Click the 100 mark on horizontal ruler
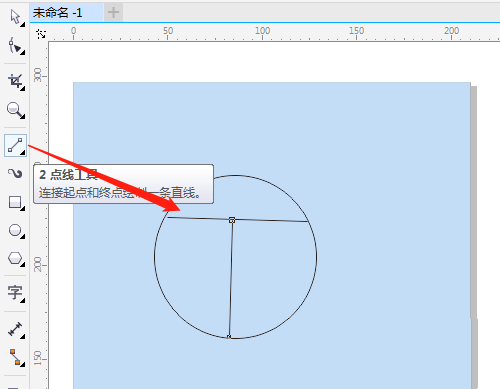Screen dimensions: 500x389 tap(262, 31)
